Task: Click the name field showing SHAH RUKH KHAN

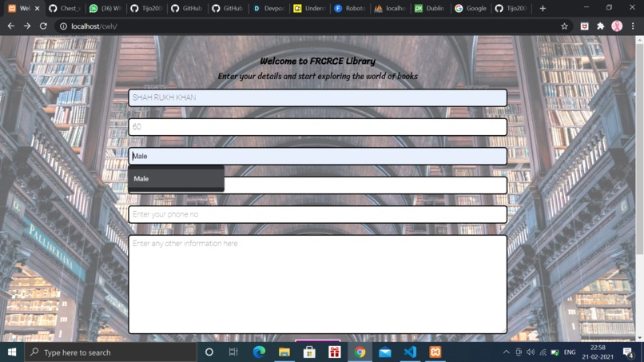Action: [x=317, y=97]
